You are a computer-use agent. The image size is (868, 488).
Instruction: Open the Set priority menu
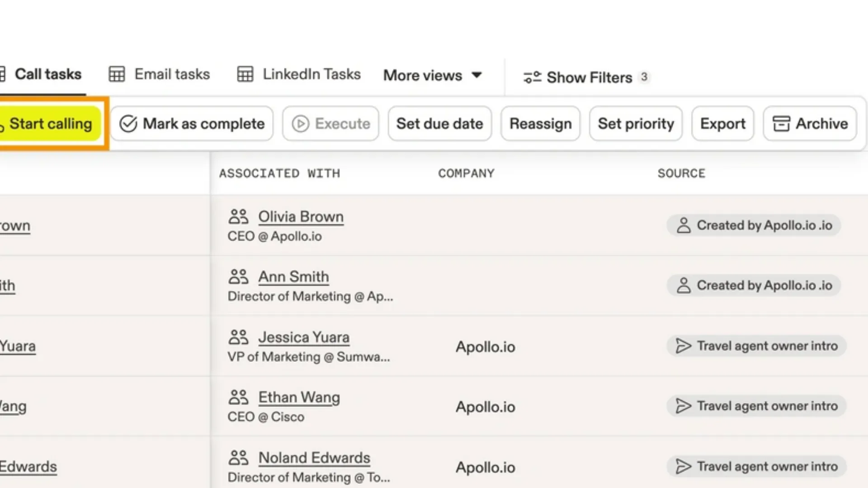click(636, 123)
